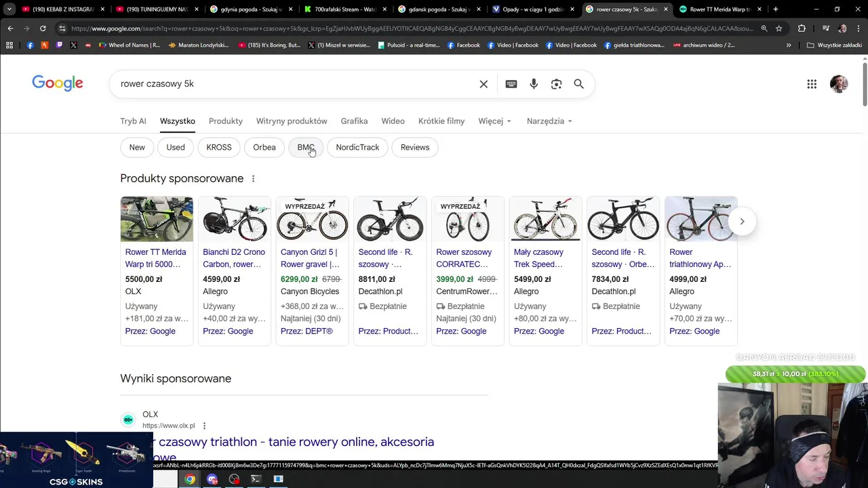Apply the NordicTrack filter chip
868x488 pixels.
(357, 148)
